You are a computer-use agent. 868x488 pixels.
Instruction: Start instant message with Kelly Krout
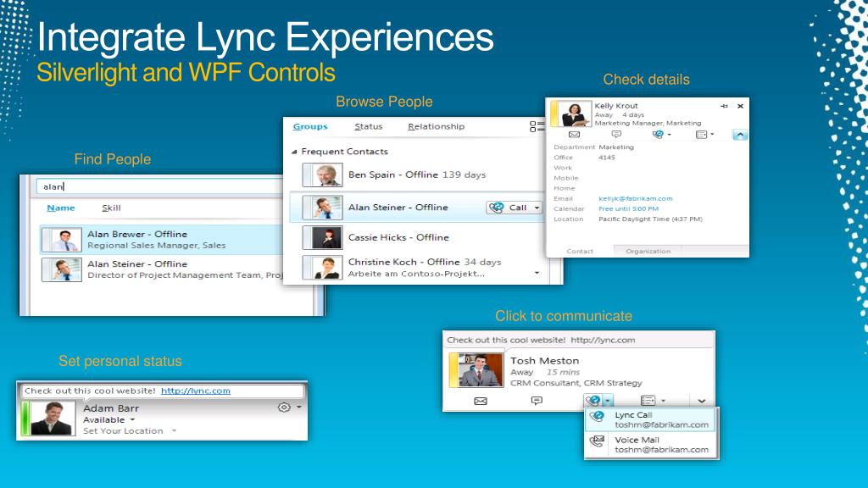(x=616, y=135)
